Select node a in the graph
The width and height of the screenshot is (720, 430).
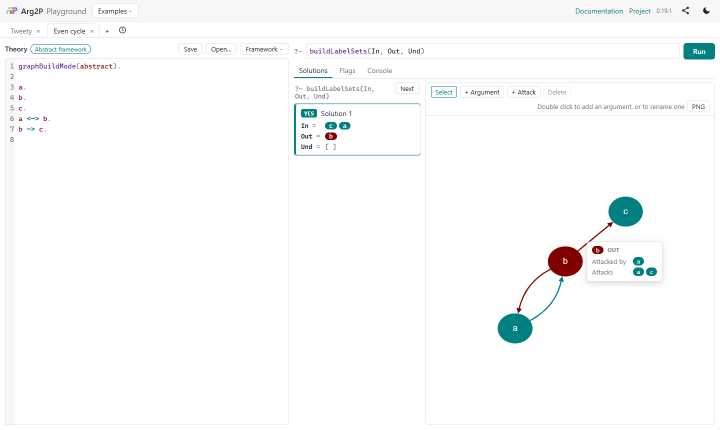click(515, 328)
